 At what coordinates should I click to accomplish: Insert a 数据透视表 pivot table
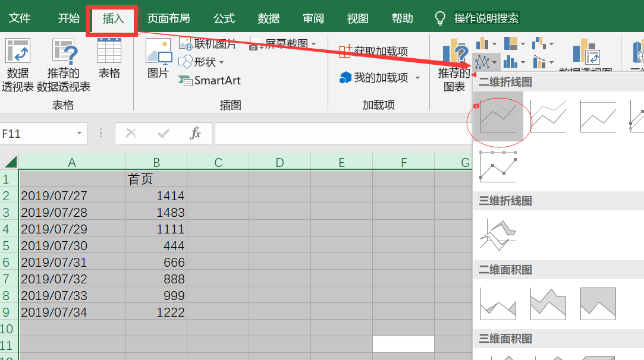(x=18, y=65)
